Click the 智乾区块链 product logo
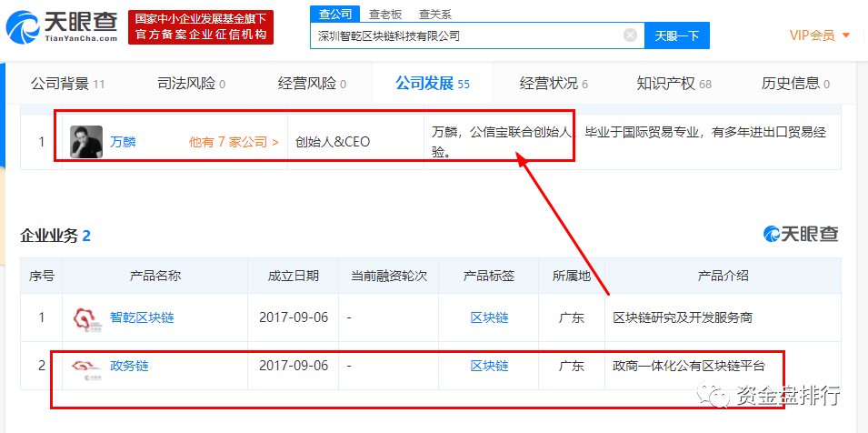The height and width of the screenshot is (433, 868). [87, 318]
